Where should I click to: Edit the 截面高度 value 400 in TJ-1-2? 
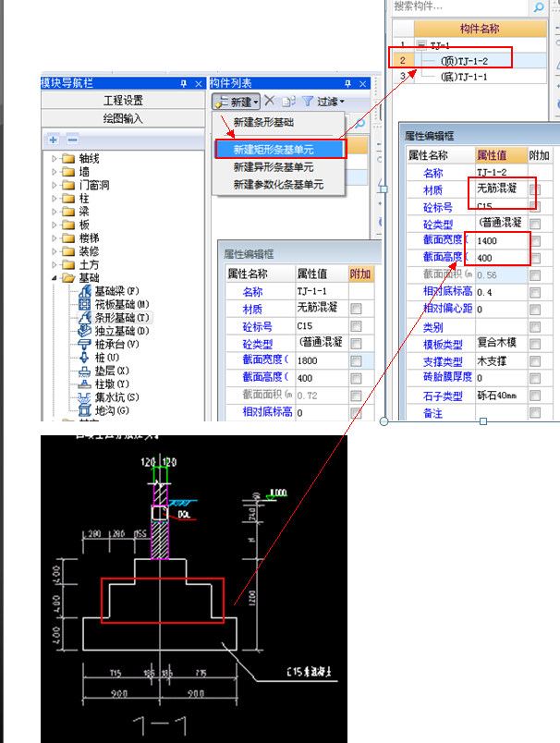pos(501,258)
